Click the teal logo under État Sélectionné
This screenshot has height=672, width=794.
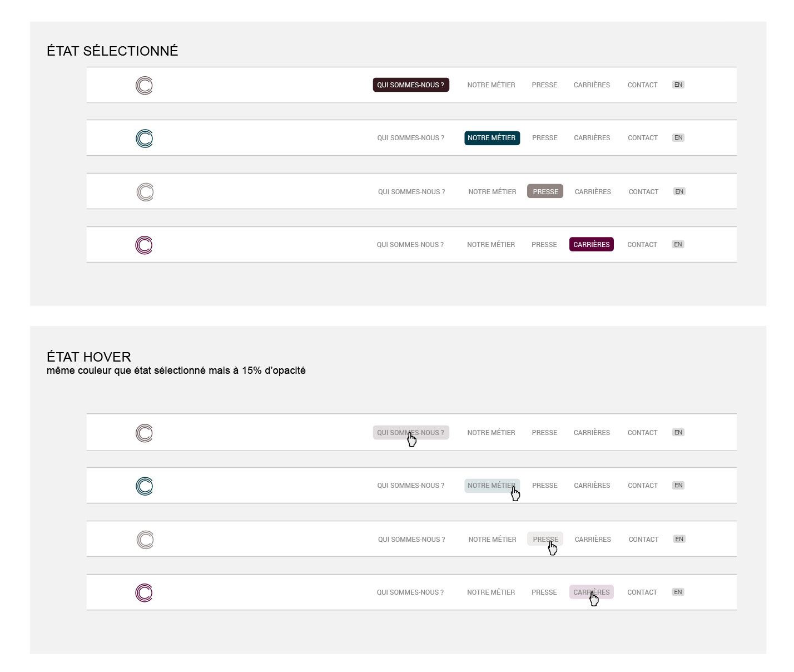pyautogui.click(x=144, y=139)
